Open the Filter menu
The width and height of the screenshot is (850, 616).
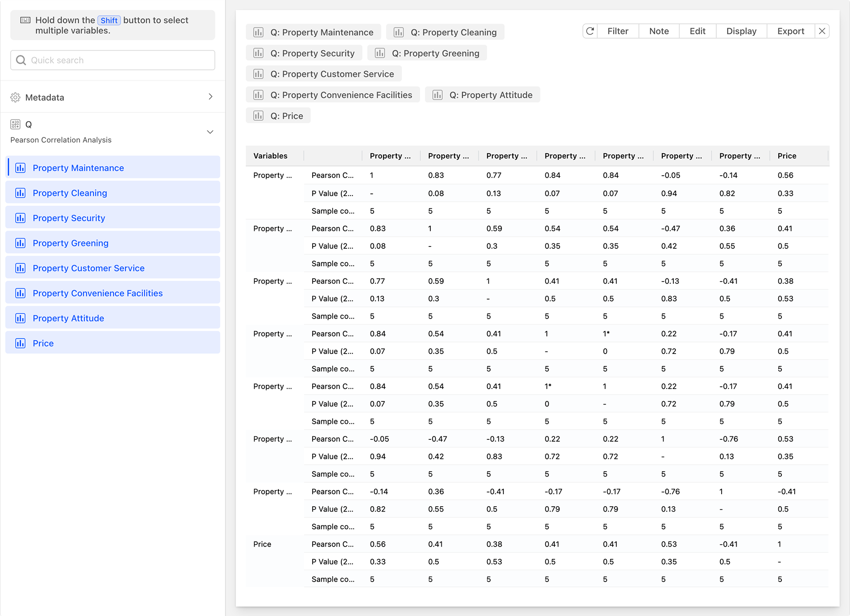click(618, 31)
